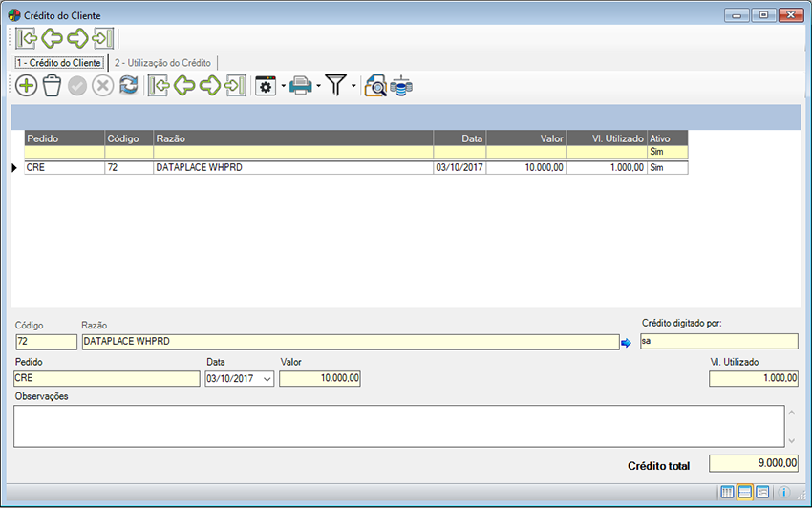Click the database stack icon
The height and width of the screenshot is (508, 812).
point(401,86)
